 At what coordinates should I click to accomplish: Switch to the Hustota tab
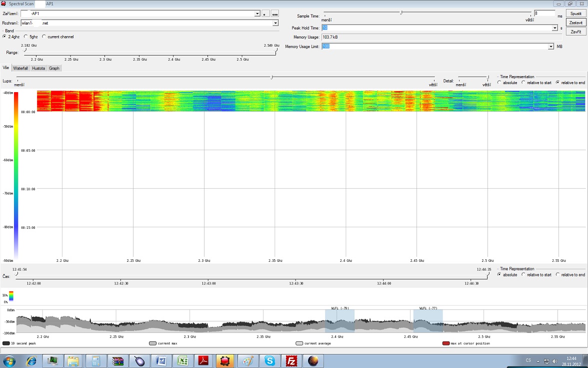pyautogui.click(x=38, y=68)
